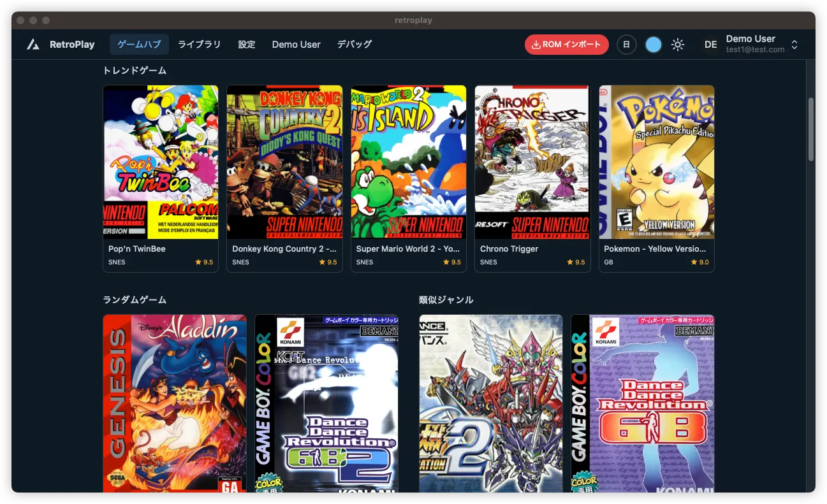Screen dimensions: 827x504
Task: Open the 日 language selector
Action: pyautogui.click(x=627, y=45)
